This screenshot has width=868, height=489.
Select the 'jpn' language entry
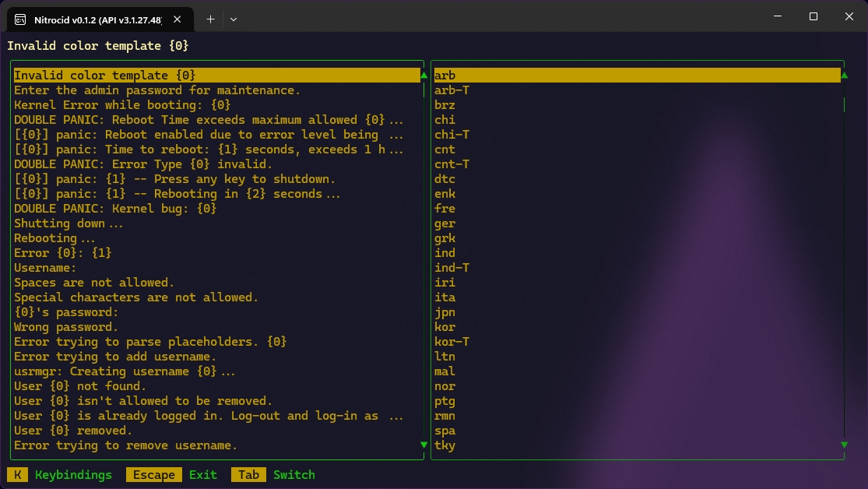tap(445, 312)
